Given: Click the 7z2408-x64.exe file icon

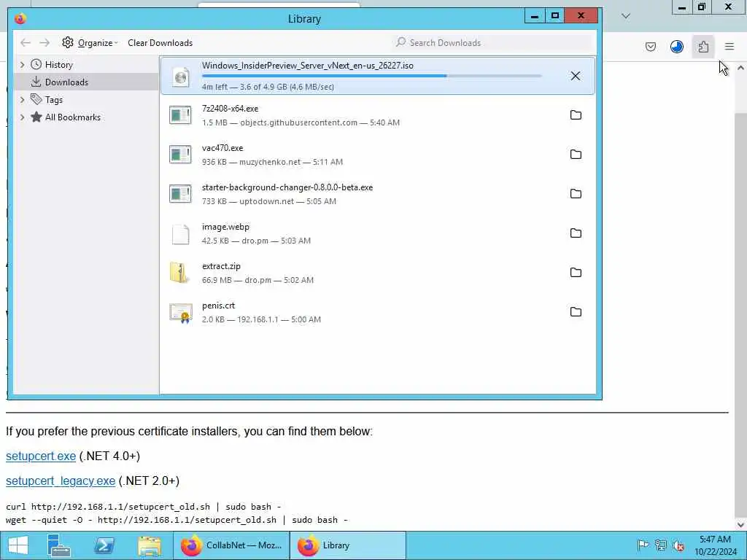Looking at the screenshot, I should coord(181,115).
